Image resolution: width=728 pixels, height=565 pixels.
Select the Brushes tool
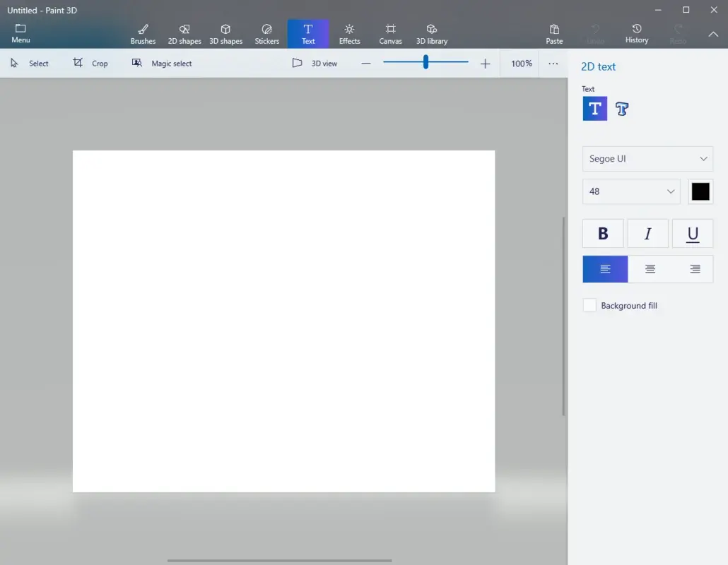point(143,32)
